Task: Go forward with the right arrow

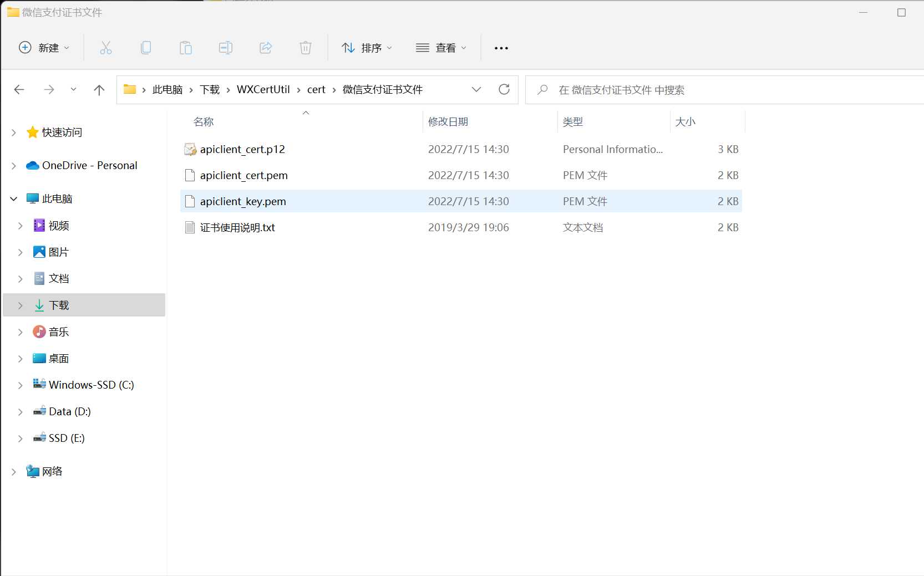Action: point(49,89)
